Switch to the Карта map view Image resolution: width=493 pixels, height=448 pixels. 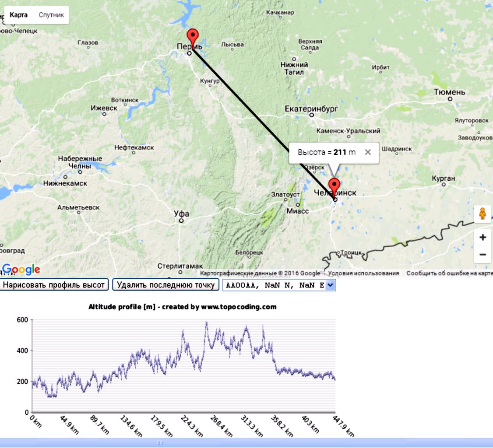[x=18, y=15]
